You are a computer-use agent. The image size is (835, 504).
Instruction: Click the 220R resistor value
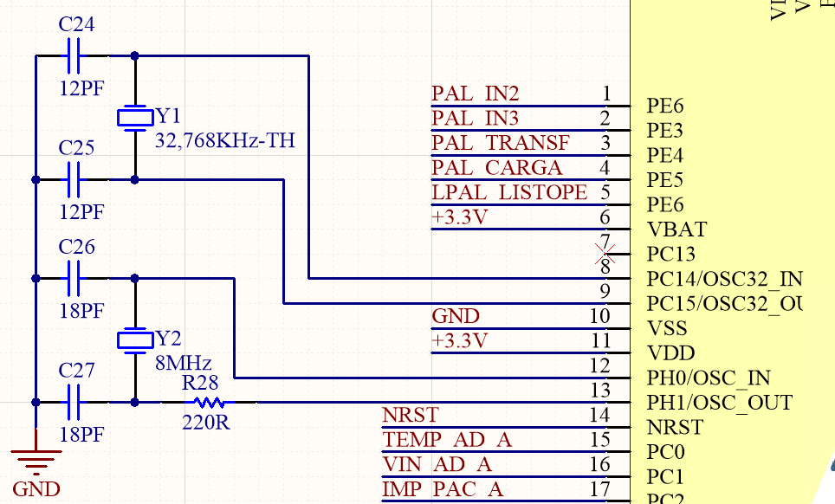point(206,423)
